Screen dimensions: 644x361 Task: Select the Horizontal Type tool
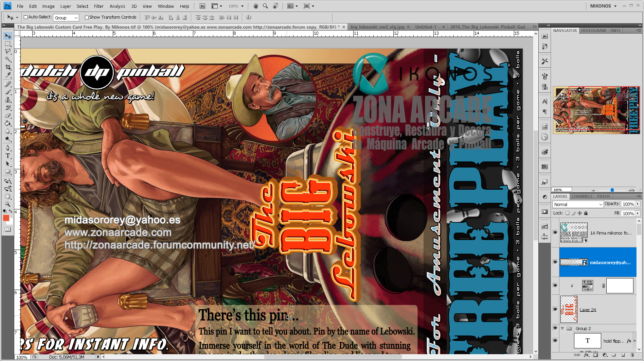coord(8,156)
